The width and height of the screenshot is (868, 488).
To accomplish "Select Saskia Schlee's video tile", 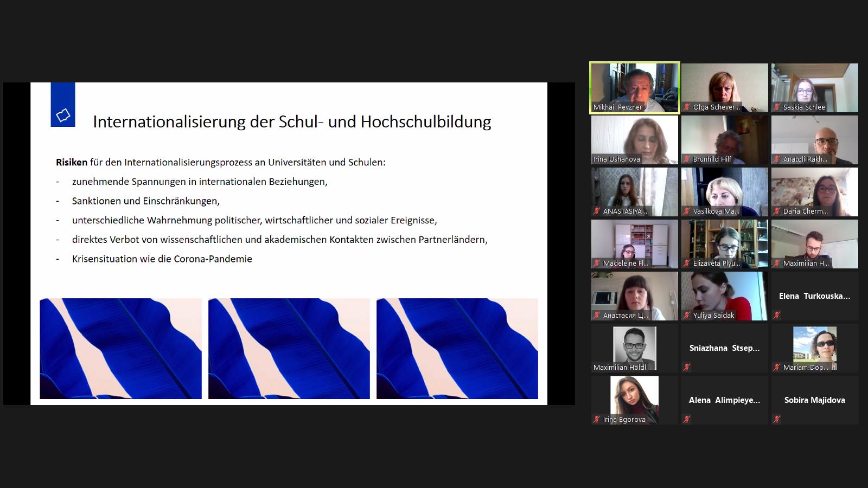I will click(815, 88).
